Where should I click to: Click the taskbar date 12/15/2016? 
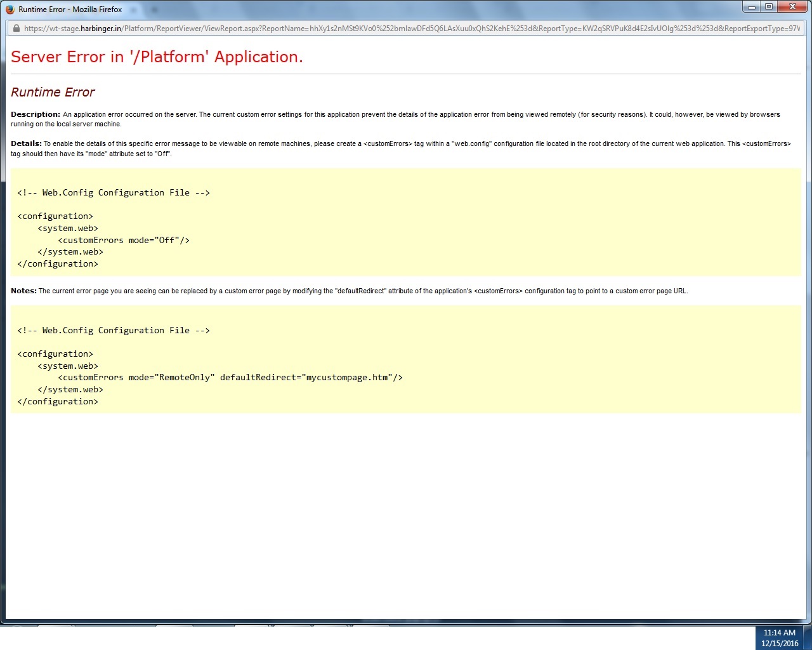pos(780,643)
